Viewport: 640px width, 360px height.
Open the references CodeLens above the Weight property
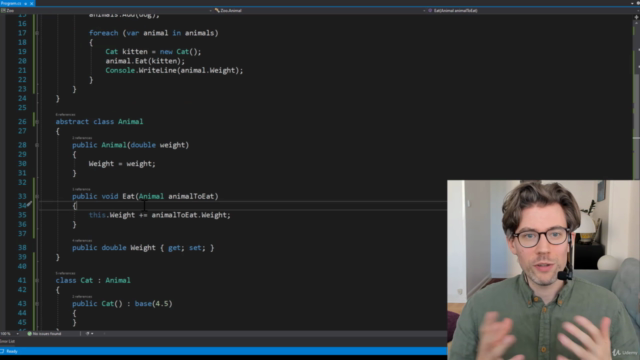point(82,241)
